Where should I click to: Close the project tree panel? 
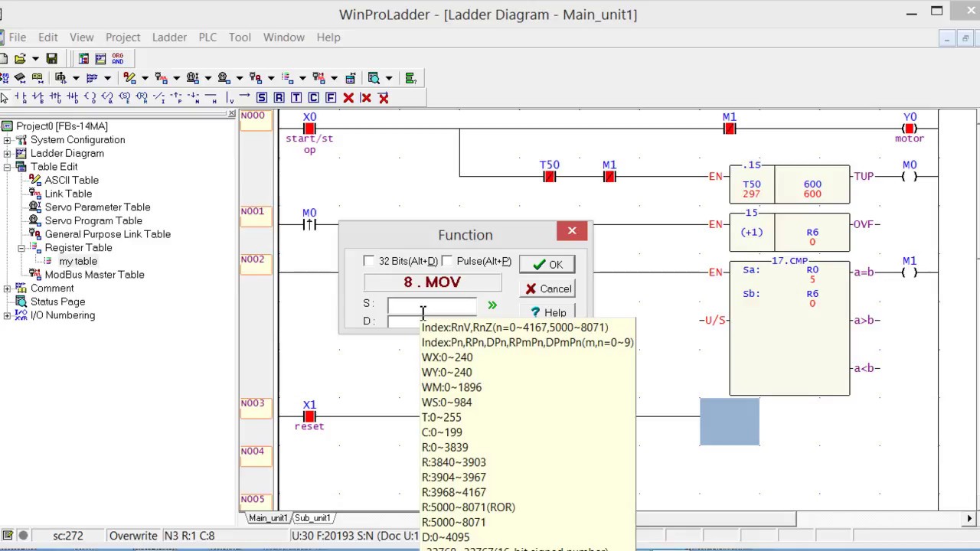(x=232, y=114)
